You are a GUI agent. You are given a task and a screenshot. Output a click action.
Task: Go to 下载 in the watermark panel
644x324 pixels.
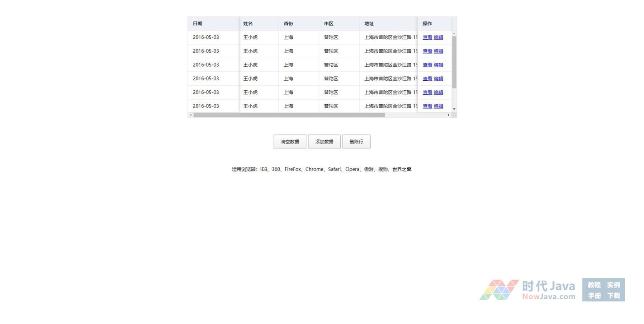pos(613,296)
